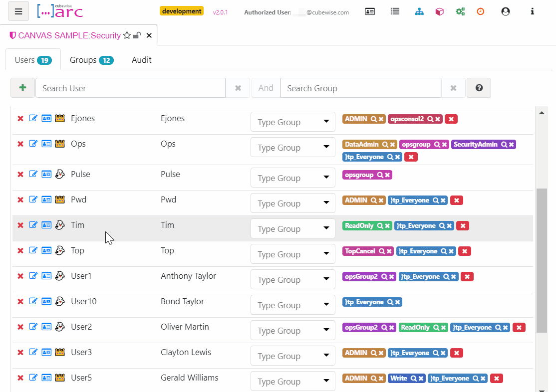Open the ID card icon for Pulse
This screenshot has height=392, width=556.
(46, 175)
